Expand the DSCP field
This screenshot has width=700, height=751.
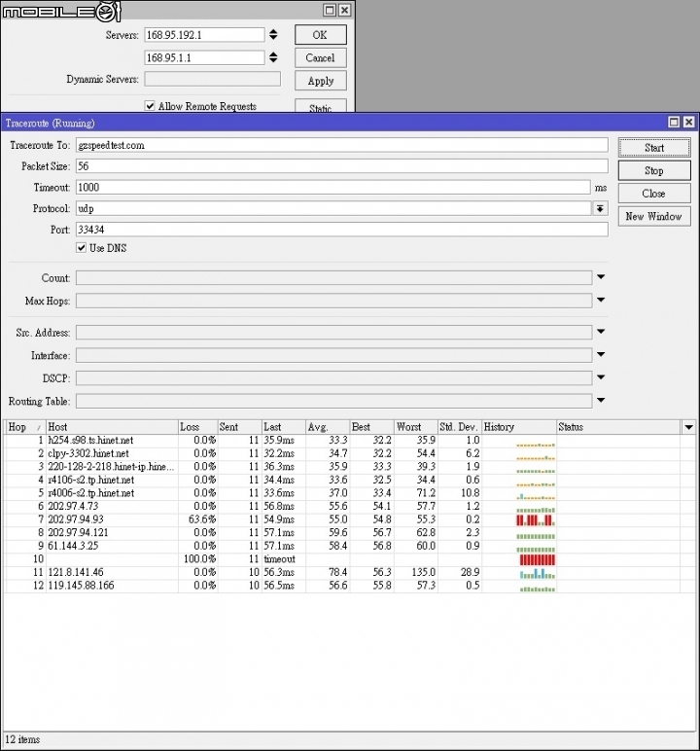click(601, 377)
